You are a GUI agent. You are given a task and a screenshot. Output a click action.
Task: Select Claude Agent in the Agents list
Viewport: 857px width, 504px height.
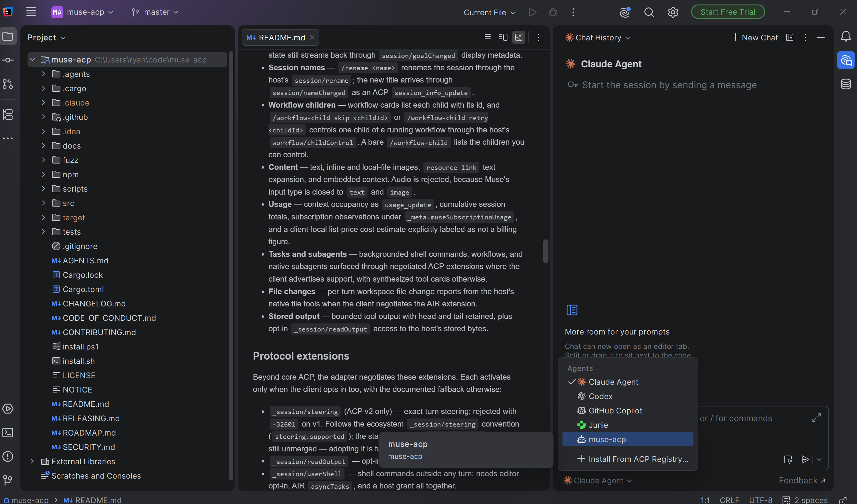point(628,382)
